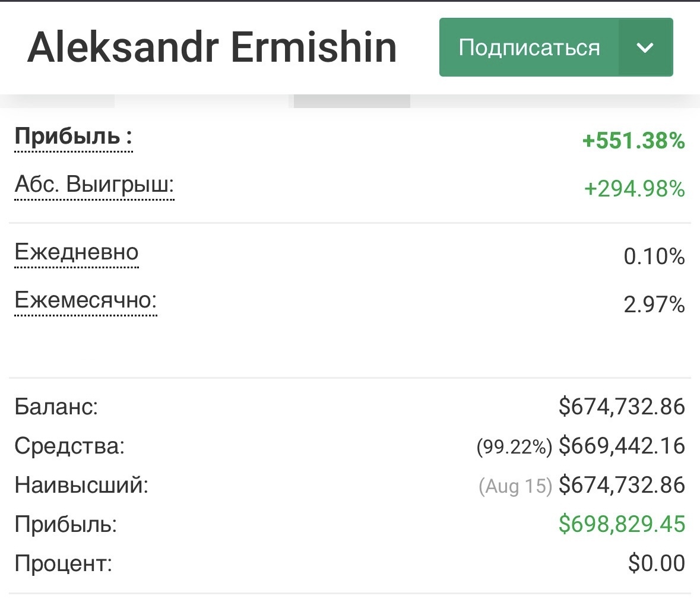This screenshot has width=700, height=599.
Task: Click the Ежедневно underlined label
Action: click(77, 252)
